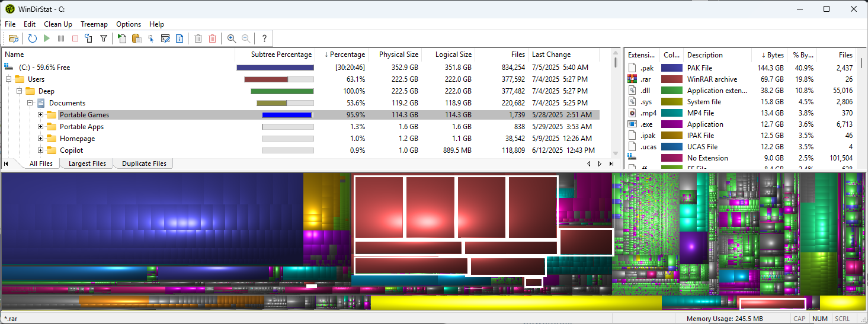Click the Help question mark icon
868x324 pixels.
point(264,39)
